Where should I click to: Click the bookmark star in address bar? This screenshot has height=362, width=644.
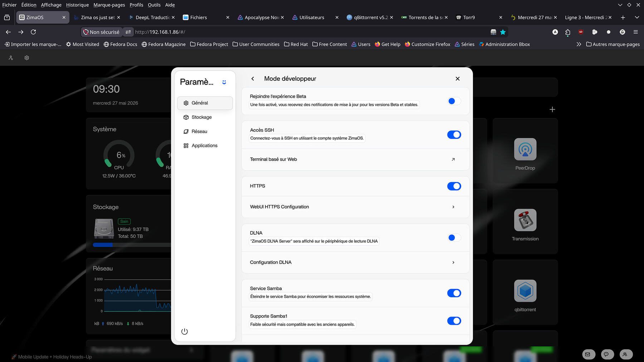click(503, 32)
